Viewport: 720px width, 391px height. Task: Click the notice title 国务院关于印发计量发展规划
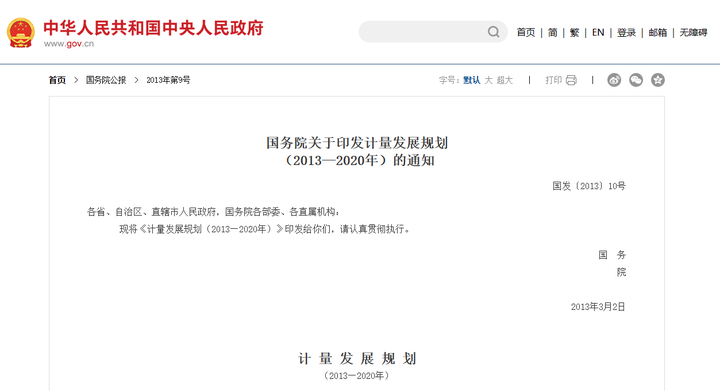tap(357, 143)
